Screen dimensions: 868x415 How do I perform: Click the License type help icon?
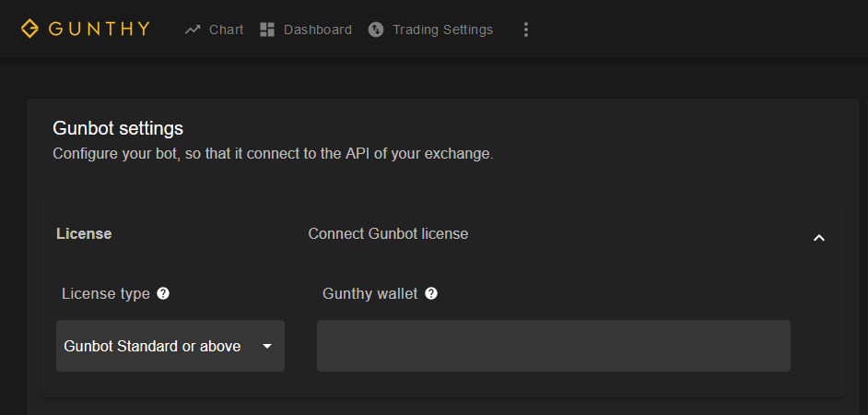coord(163,293)
